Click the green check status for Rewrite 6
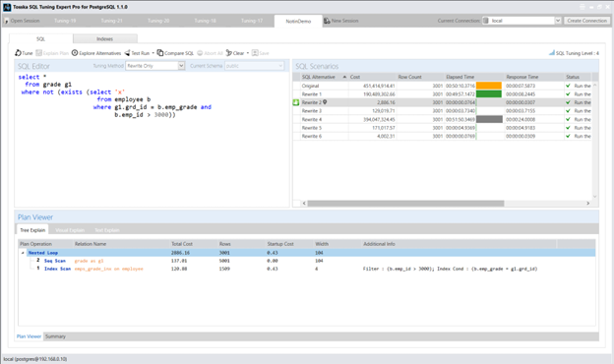614x364 pixels. point(568,136)
